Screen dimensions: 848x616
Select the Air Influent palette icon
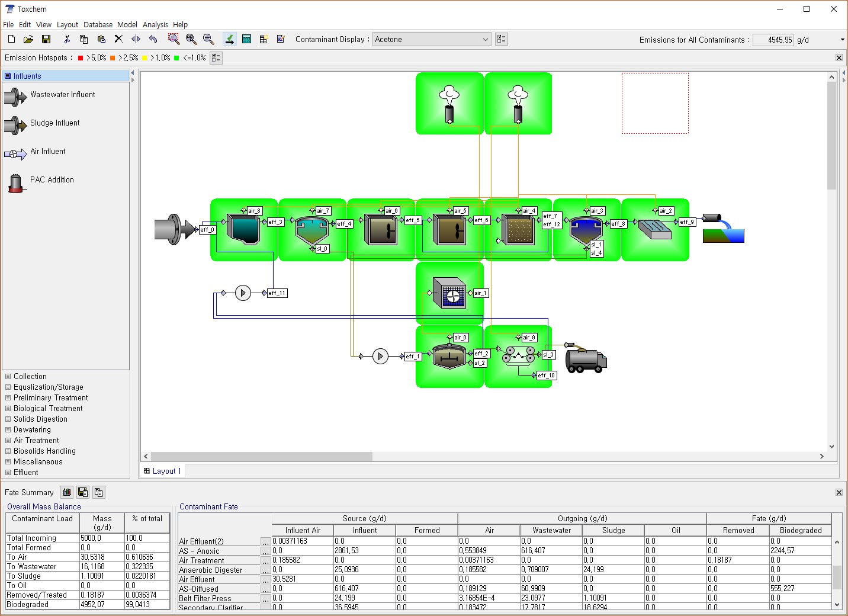click(x=15, y=154)
